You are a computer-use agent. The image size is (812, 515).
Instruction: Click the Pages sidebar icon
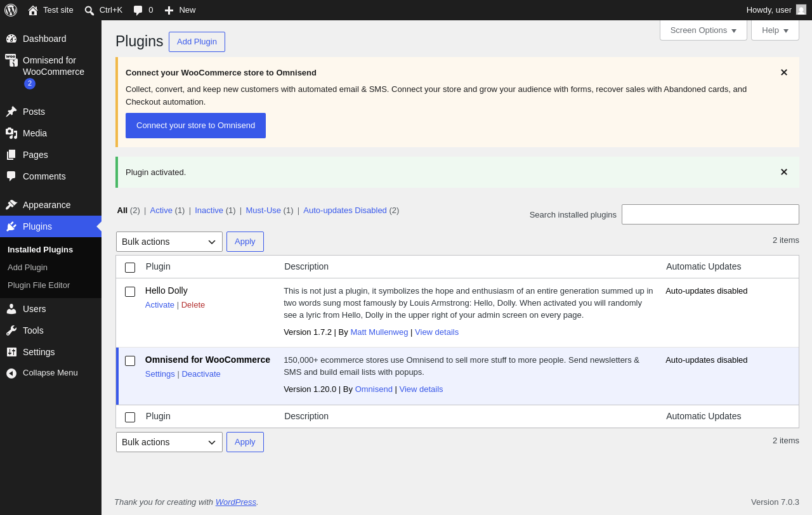pos(11,155)
